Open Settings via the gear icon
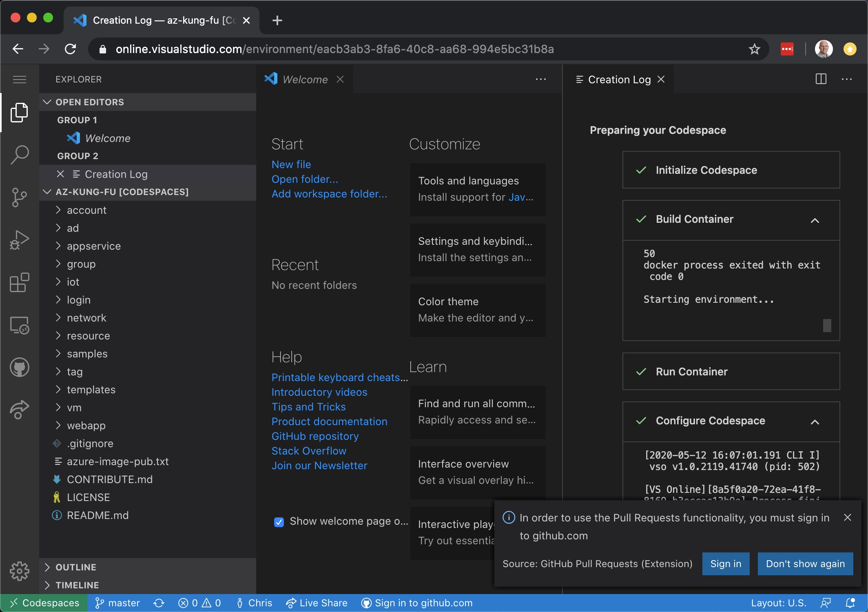 [19, 571]
